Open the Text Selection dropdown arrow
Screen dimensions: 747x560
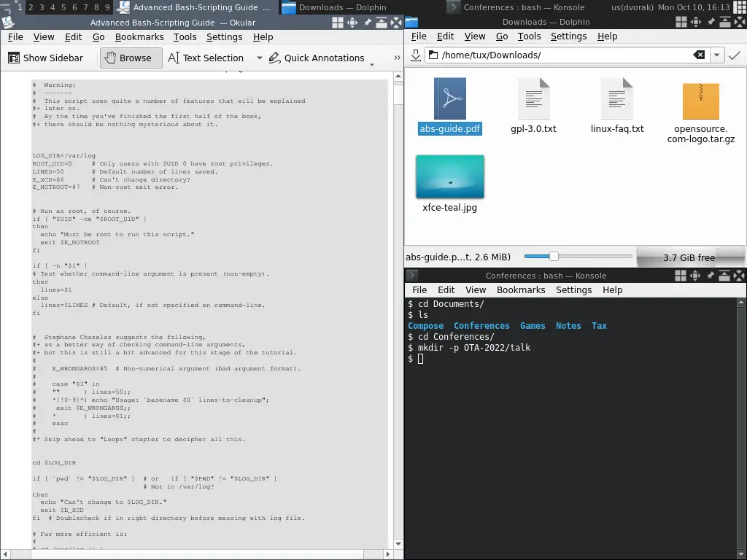pyautogui.click(x=259, y=58)
